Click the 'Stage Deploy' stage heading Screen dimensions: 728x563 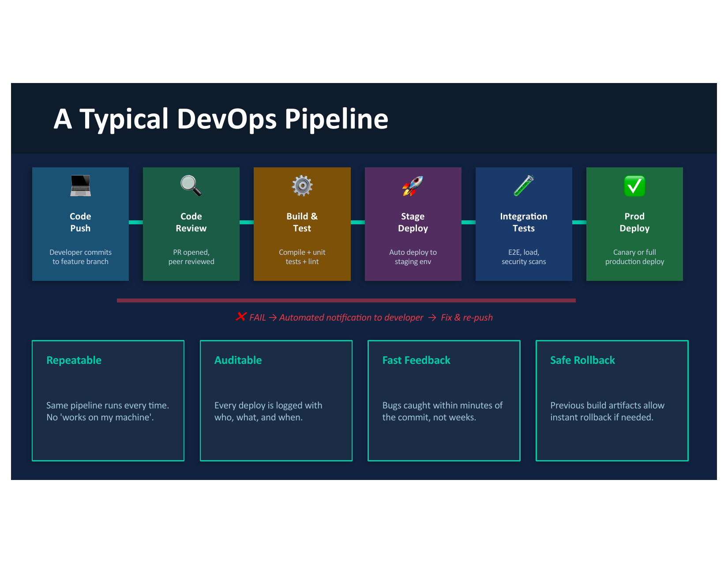(413, 222)
